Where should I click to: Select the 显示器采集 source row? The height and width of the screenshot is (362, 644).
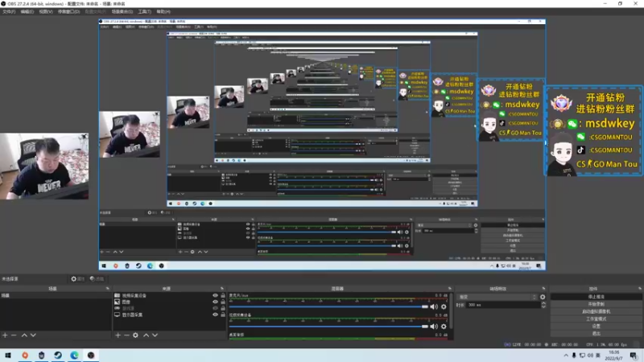(x=168, y=315)
